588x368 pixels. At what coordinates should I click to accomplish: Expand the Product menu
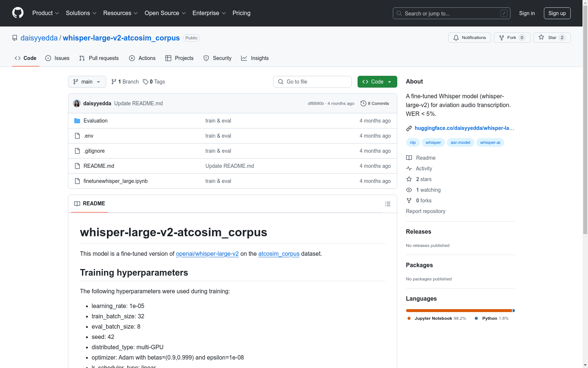(46, 13)
